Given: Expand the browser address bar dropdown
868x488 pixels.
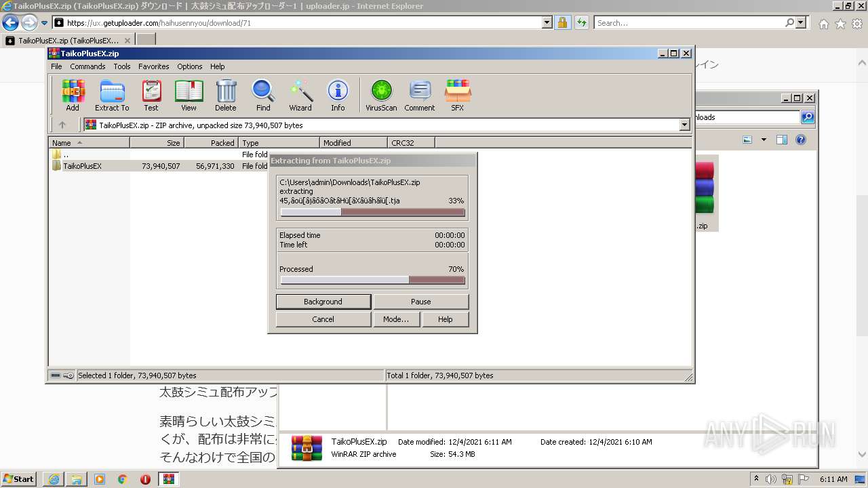Looking at the screenshot, I should click(x=547, y=22).
